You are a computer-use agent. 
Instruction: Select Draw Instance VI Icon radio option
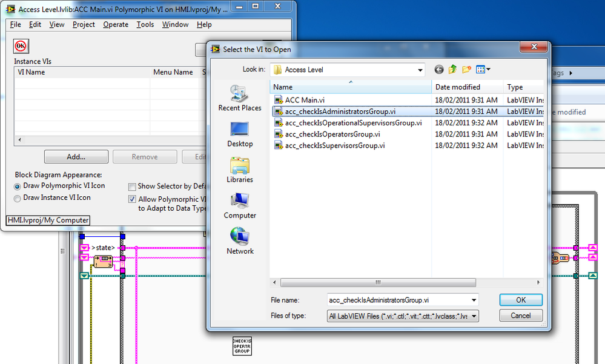18,199
